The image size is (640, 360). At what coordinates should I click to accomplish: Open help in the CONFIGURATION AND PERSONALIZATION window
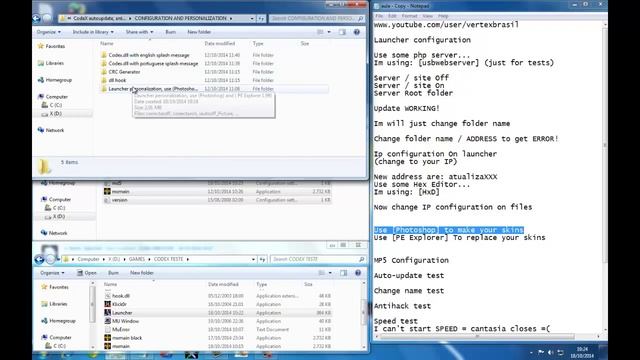pyautogui.click(x=357, y=32)
